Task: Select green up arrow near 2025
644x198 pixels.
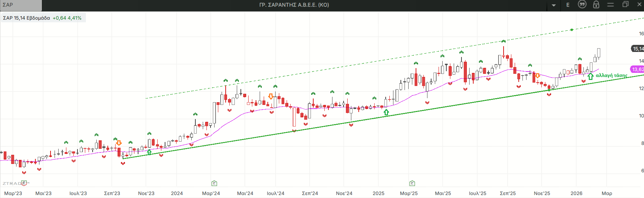Action: click(386, 112)
